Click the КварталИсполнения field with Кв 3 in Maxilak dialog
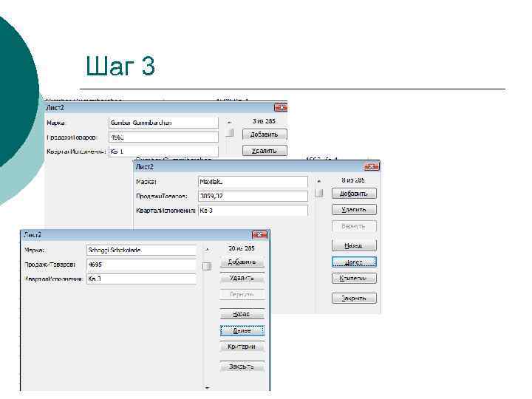532x399 pixels. pyautogui.click(x=253, y=211)
